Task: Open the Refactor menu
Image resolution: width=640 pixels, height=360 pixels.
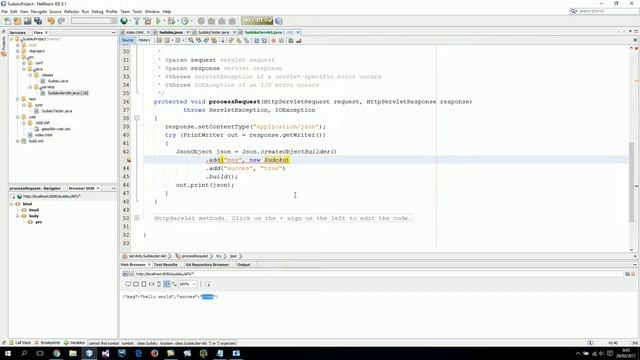Action: (x=71, y=11)
